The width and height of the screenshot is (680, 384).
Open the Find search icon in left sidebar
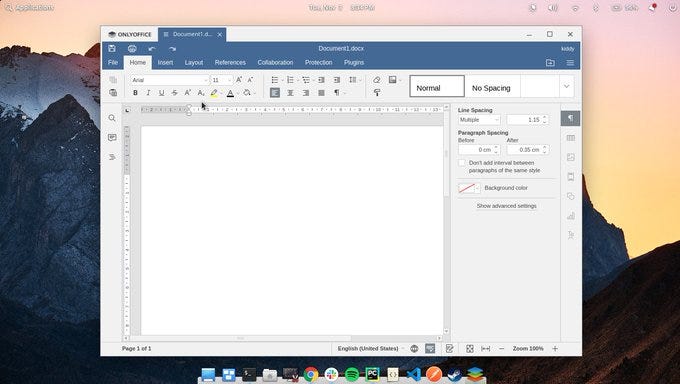click(112, 118)
